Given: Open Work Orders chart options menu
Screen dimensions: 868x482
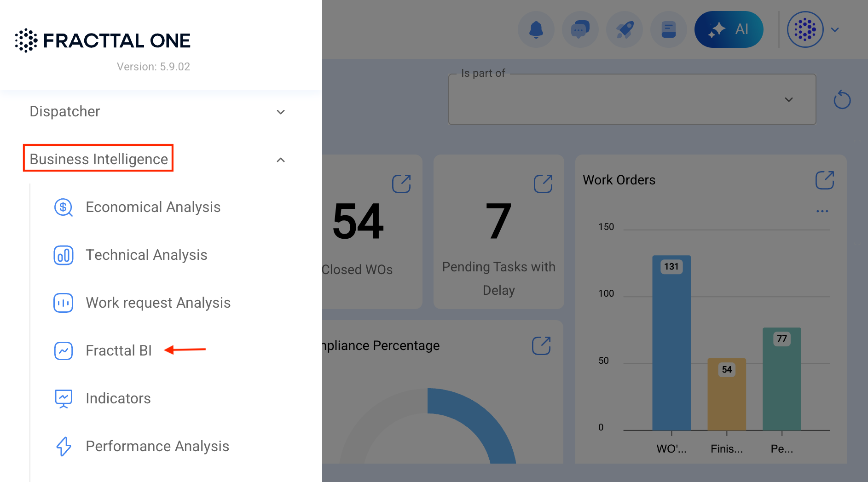Looking at the screenshot, I should [822, 211].
